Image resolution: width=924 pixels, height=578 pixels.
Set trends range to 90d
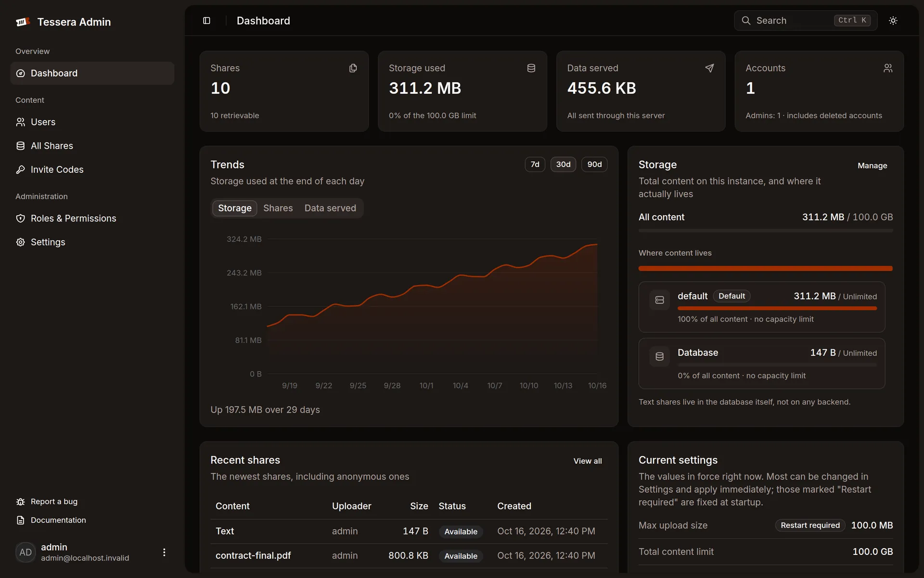[x=594, y=165]
